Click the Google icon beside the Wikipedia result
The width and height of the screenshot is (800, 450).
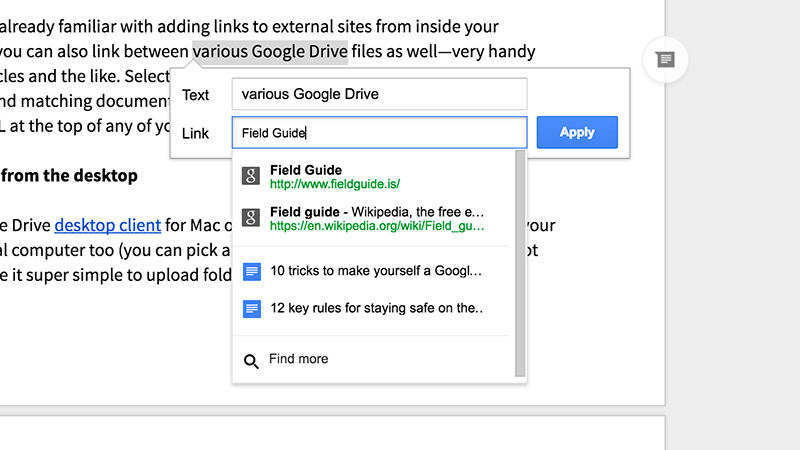252,217
